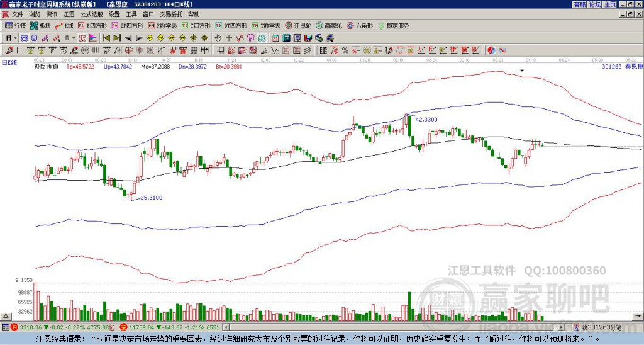The width and height of the screenshot is (644, 345).
Task: Click the zigzag wave line icon
Action: point(274,50)
